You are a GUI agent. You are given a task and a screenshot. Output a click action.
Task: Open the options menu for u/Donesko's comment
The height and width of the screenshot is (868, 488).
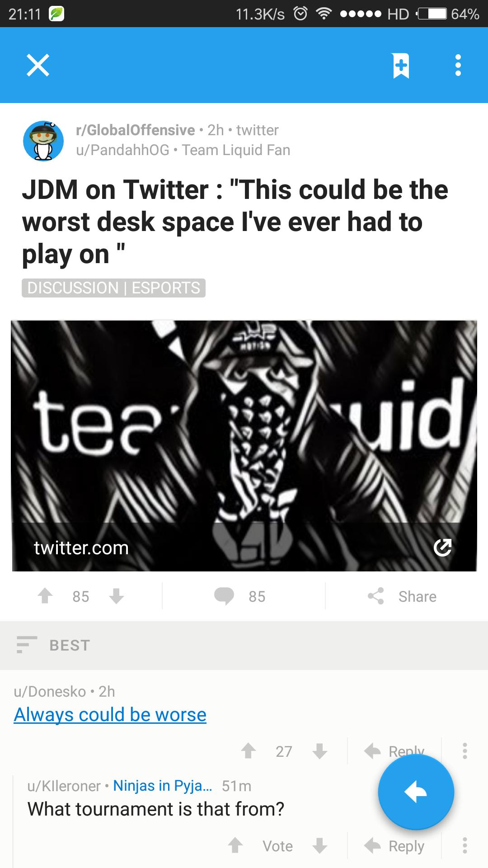click(x=465, y=751)
